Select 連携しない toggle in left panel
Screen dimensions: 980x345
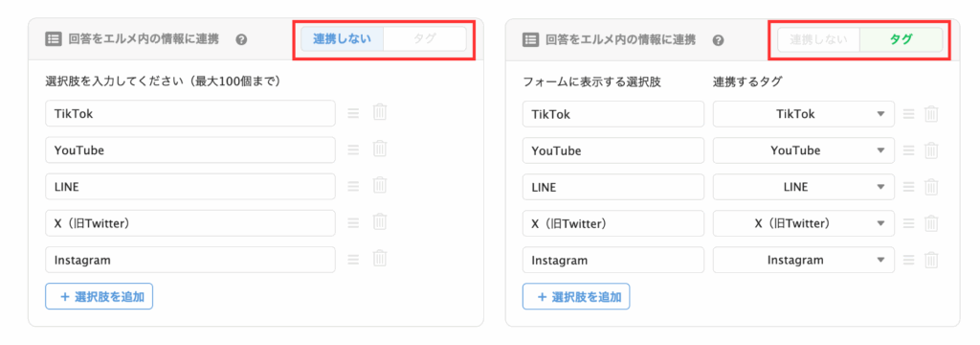(x=342, y=39)
